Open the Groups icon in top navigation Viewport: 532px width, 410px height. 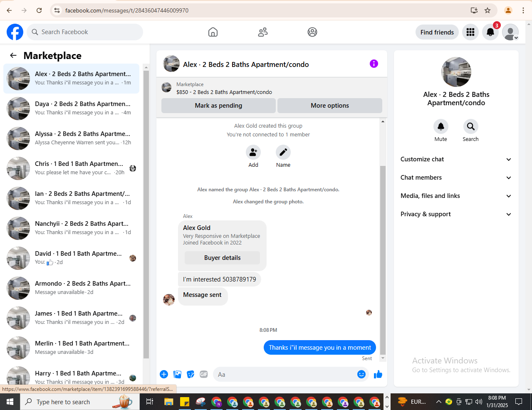[312, 32]
